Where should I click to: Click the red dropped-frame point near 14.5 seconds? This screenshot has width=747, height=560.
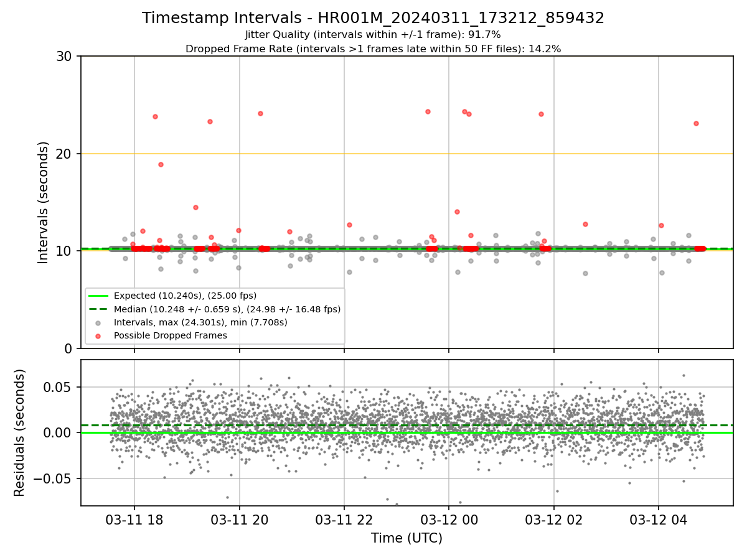tap(195, 207)
